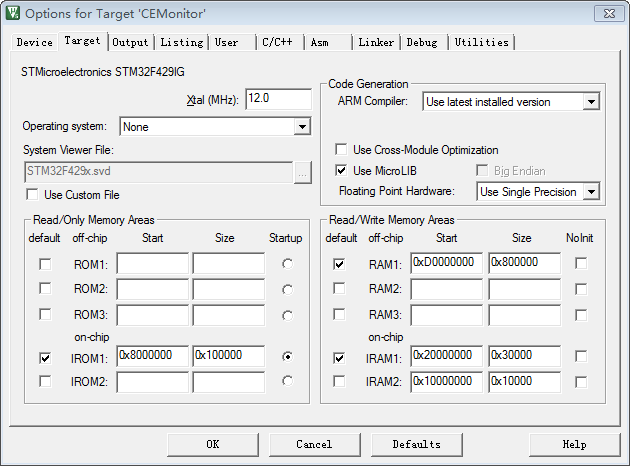Check the IRAM2 default checkbox

click(339, 381)
